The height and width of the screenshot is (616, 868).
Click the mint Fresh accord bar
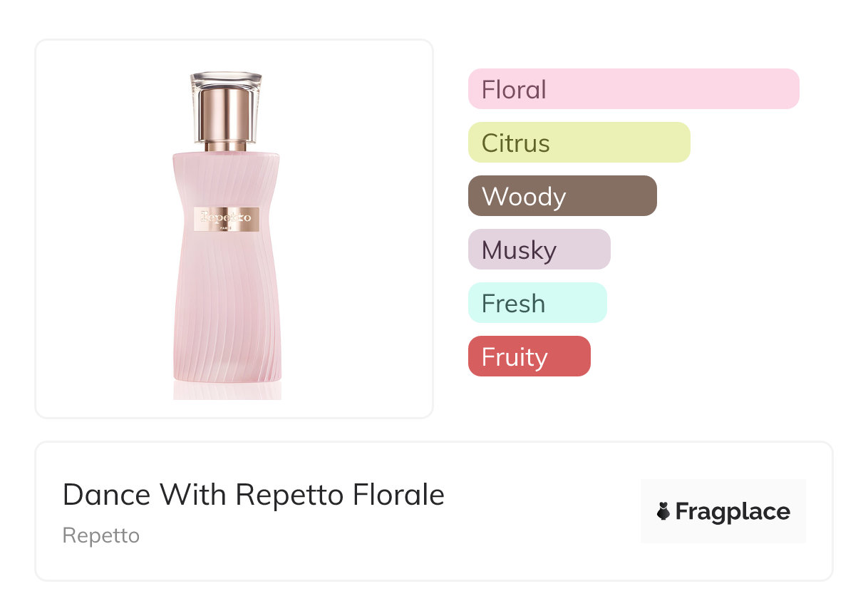537,303
